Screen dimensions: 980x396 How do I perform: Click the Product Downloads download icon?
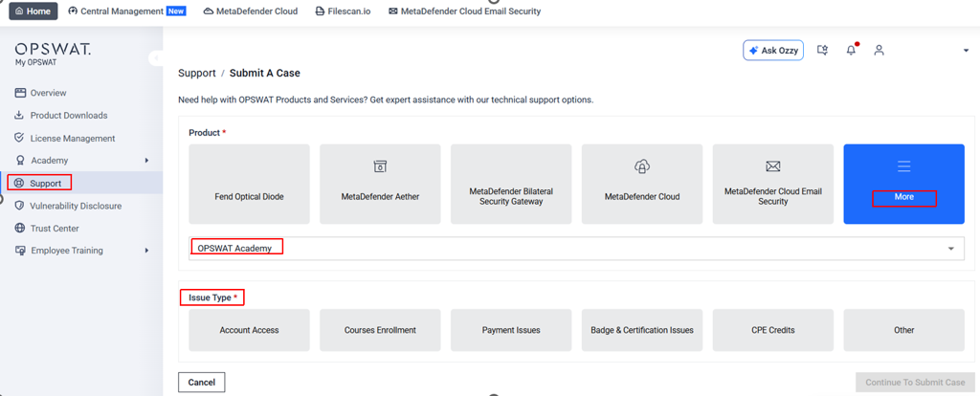(19, 116)
